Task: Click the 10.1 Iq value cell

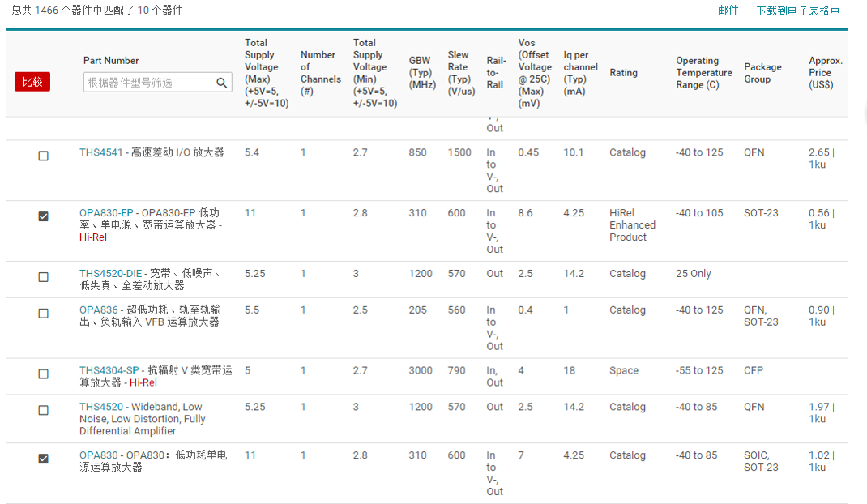Action: click(574, 152)
